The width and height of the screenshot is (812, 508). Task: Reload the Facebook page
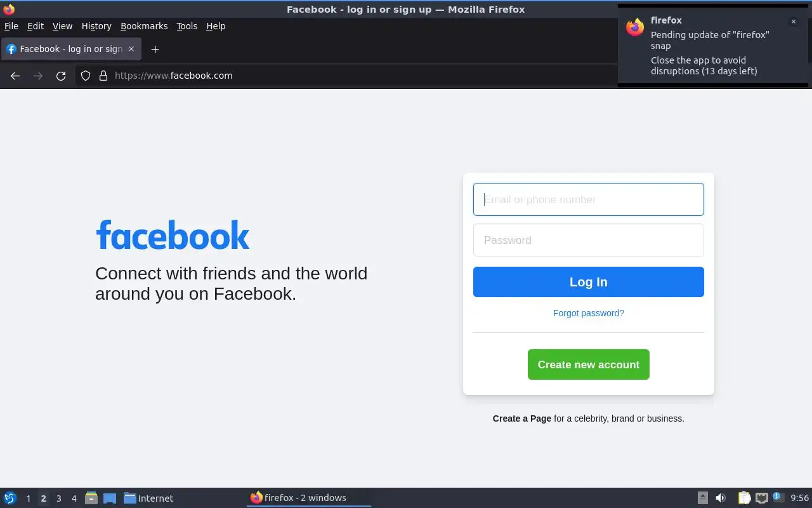(61, 76)
